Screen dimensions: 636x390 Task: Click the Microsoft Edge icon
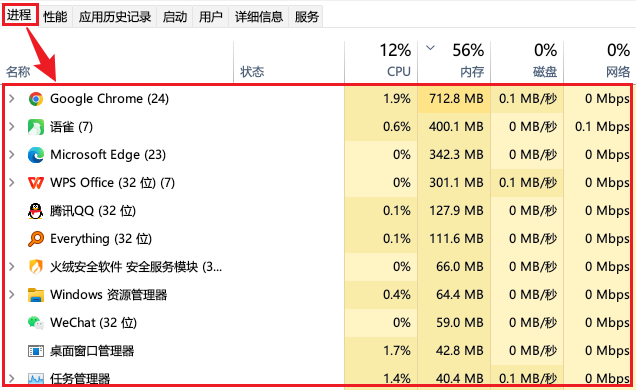pos(36,155)
